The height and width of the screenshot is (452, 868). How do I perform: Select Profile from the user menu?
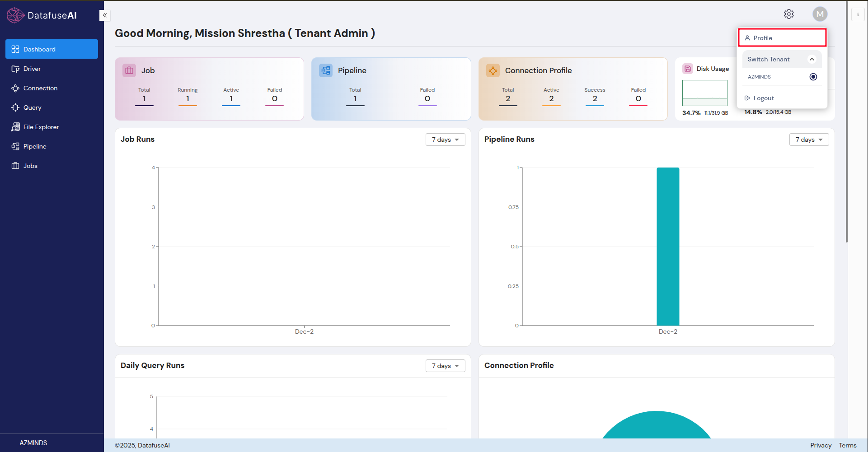(782, 38)
